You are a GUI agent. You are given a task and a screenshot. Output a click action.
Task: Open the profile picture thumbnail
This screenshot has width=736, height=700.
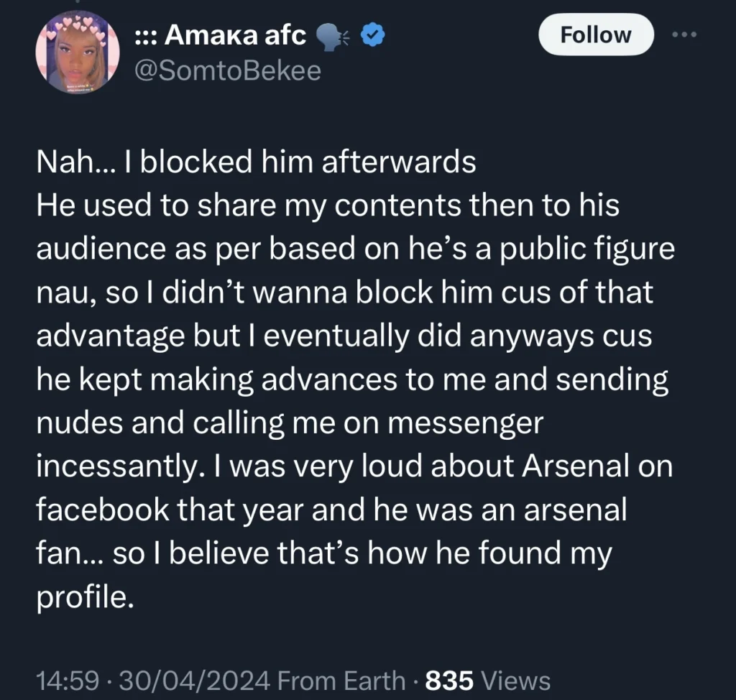point(77,52)
